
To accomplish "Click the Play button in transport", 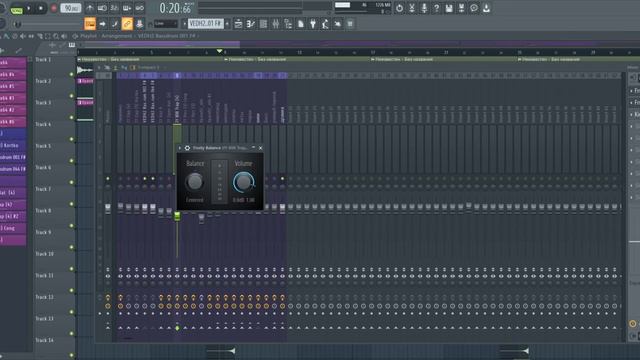I will [x=29, y=8].
